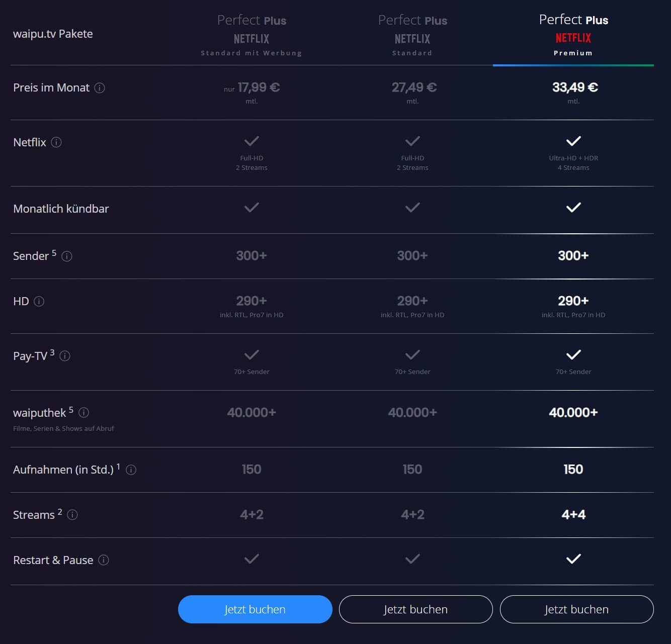Image resolution: width=671 pixels, height=644 pixels.
Task: Show info for the Sender row
Action: pyautogui.click(x=67, y=256)
